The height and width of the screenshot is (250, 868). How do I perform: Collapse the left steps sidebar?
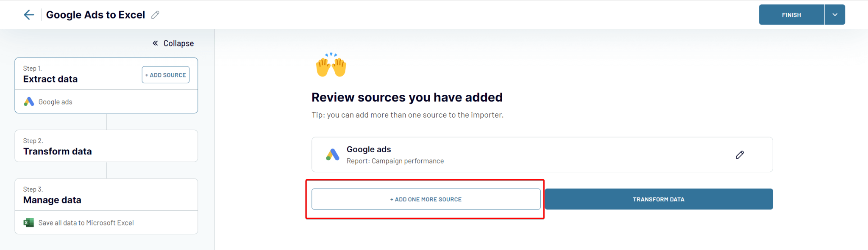pyautogui.click(x=173, y=43)
